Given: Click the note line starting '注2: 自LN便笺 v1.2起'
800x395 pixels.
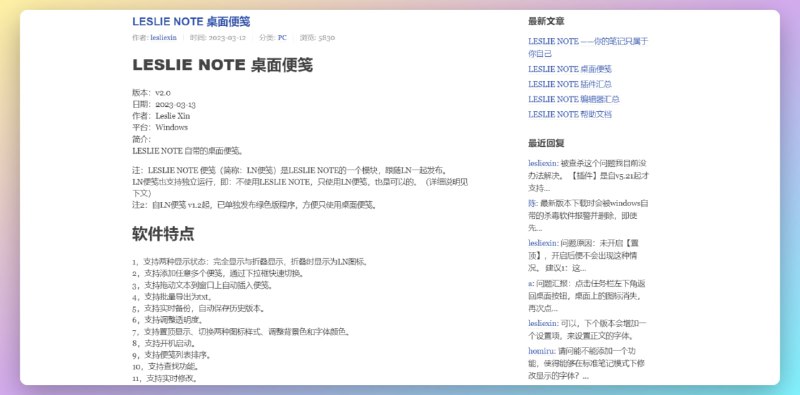Looking at the screenshot, I should coord(255,206).
